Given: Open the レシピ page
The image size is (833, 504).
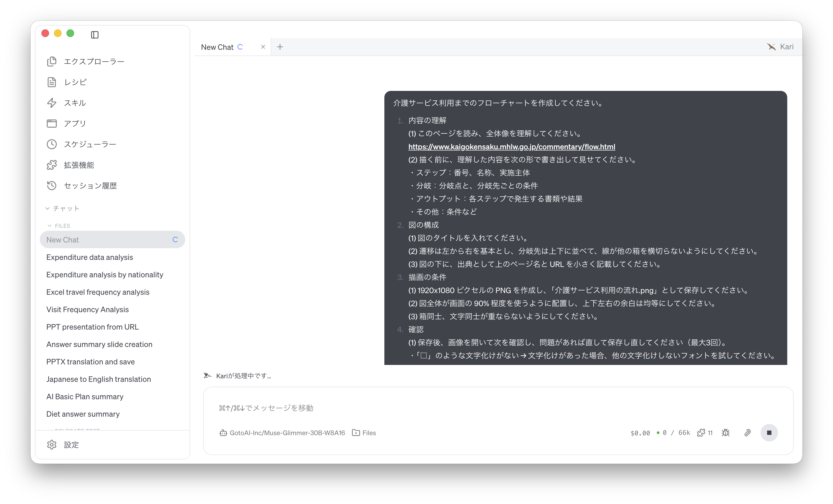Looking at the screenshot, I should pyautogui.click(x=66, y=82).
